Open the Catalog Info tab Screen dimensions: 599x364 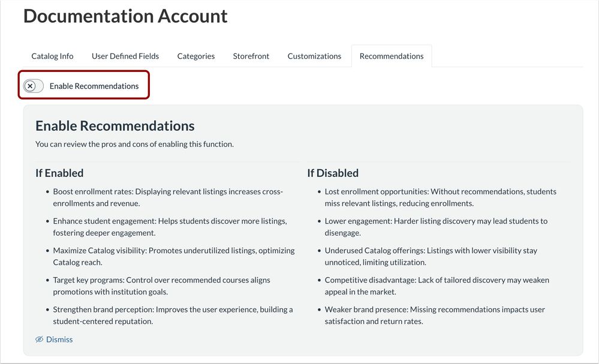point(52,56)
